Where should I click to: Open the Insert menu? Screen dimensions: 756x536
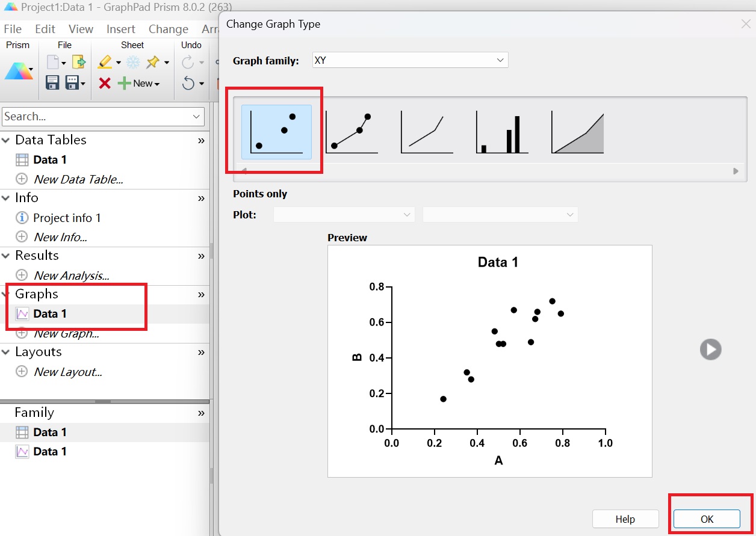click(120, 29)
